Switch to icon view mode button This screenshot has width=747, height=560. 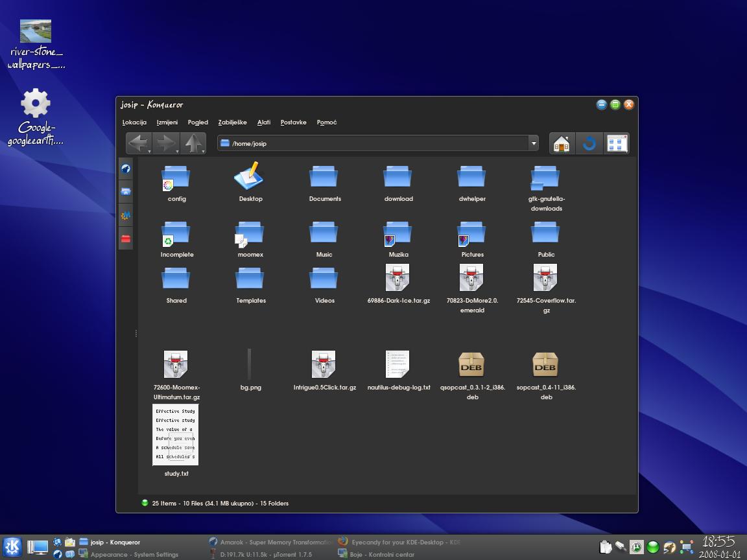tap(617, 143)
